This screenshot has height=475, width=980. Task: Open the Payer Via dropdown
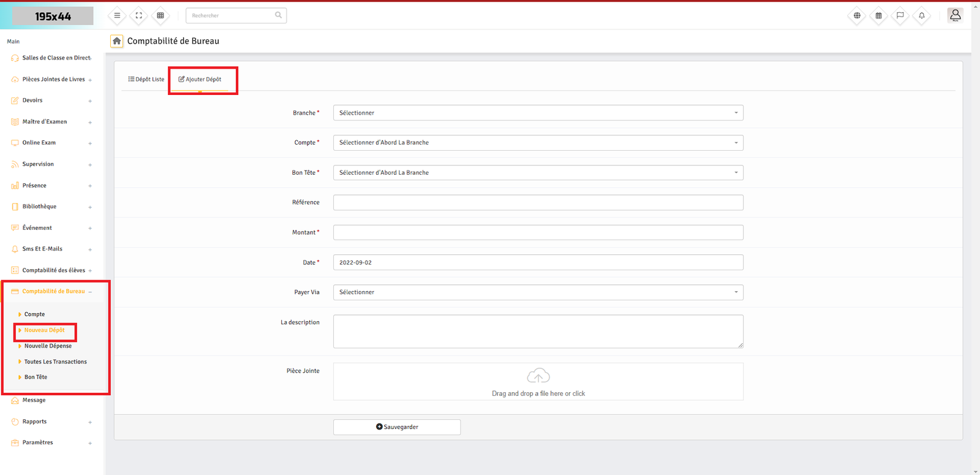click(x=538, y=292)
